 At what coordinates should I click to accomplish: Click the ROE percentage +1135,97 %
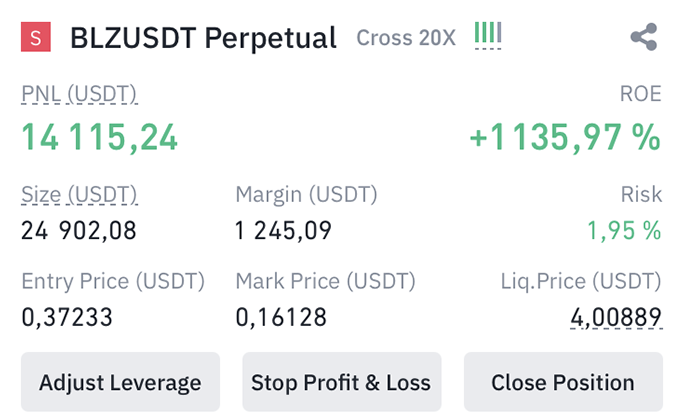pyautogui.click(x=565, y=137)
